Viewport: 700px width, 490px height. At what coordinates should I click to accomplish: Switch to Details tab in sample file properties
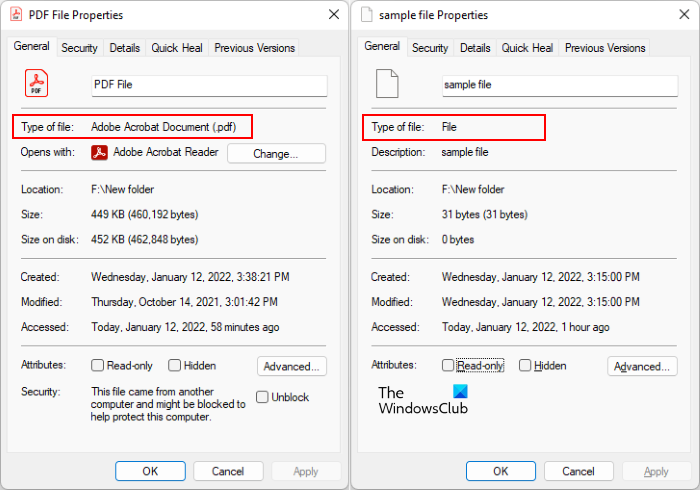point(475,48)
